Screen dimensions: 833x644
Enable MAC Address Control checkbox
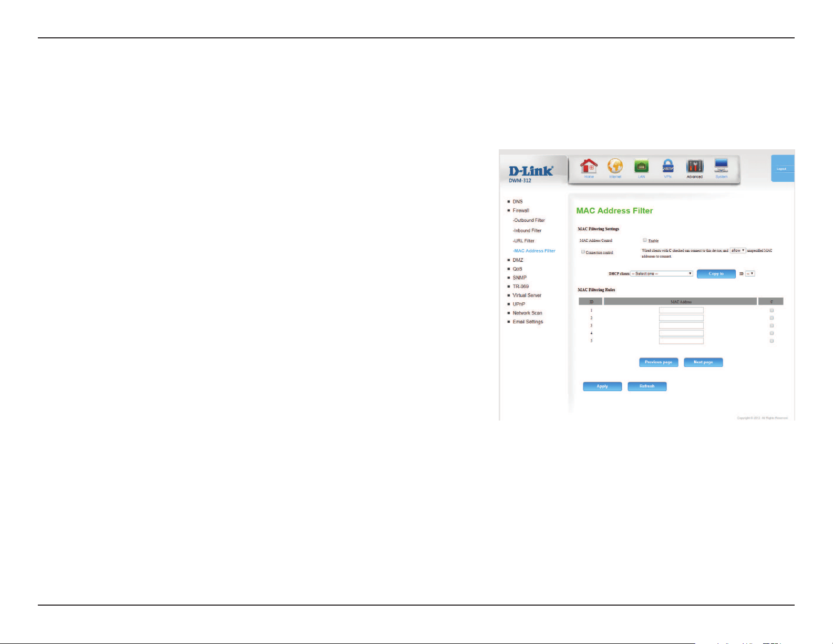click(x=645, y=240)
